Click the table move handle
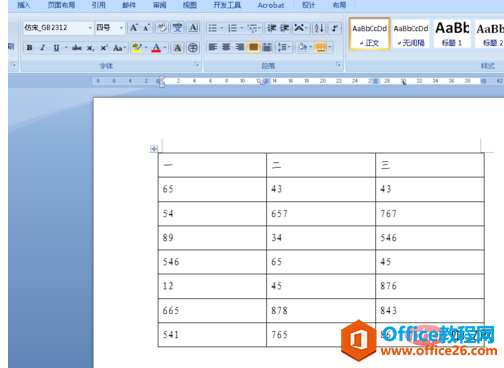 click(154, 149)
